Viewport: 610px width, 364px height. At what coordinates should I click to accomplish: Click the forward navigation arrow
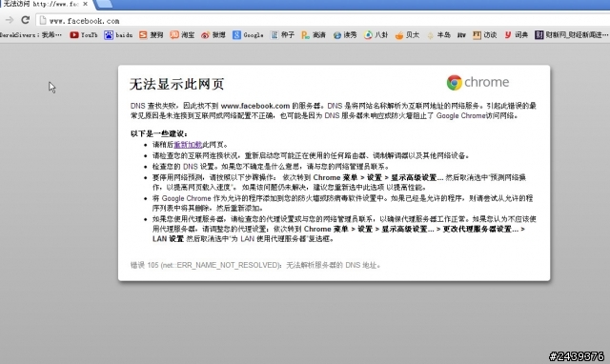[x=10, y=20]
